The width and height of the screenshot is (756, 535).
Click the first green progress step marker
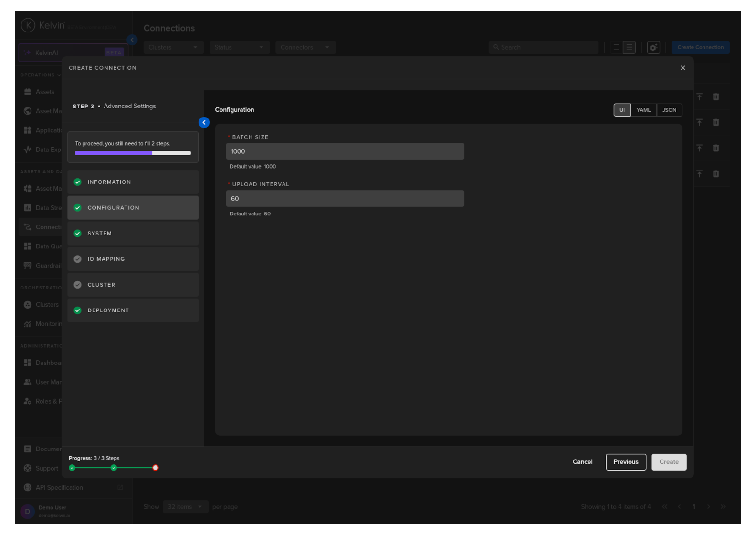[72, 468]
